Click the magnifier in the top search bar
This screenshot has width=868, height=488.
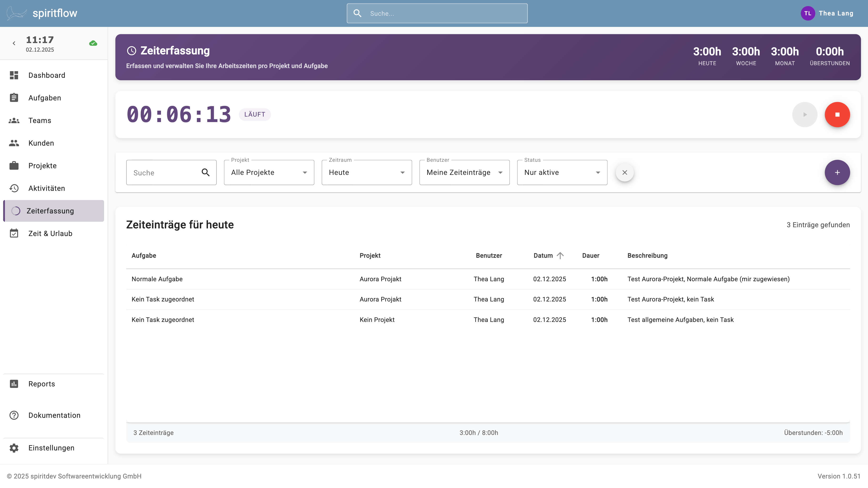357,13
